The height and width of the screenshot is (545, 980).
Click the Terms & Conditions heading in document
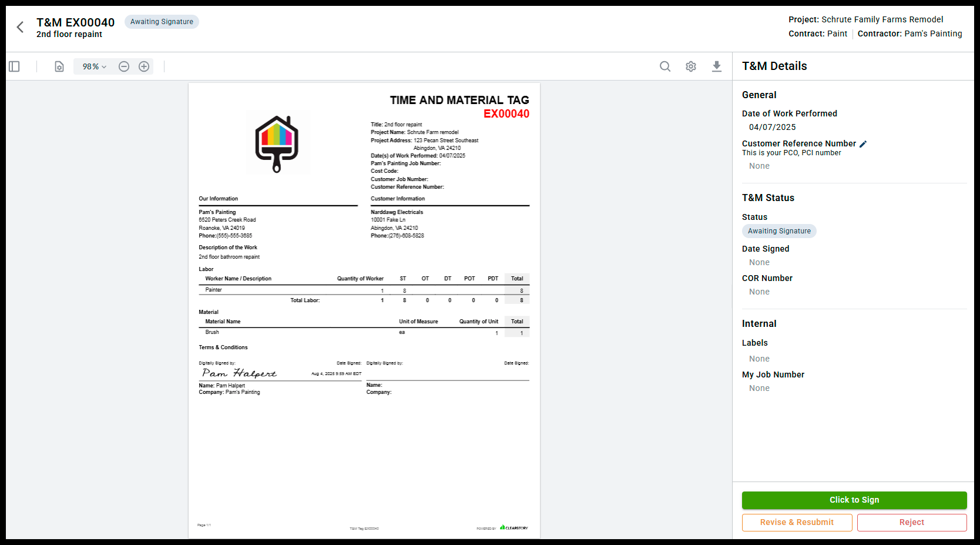pos(223,347)
